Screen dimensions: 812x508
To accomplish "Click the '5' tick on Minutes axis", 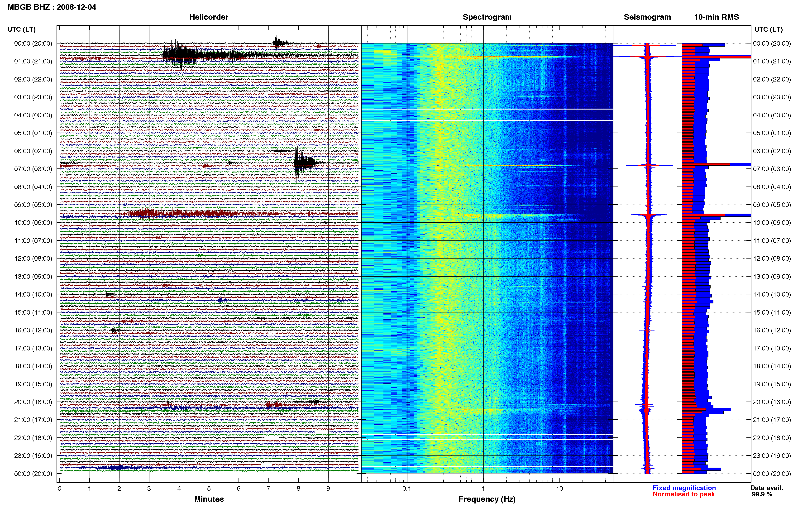I will click(209, 489).
